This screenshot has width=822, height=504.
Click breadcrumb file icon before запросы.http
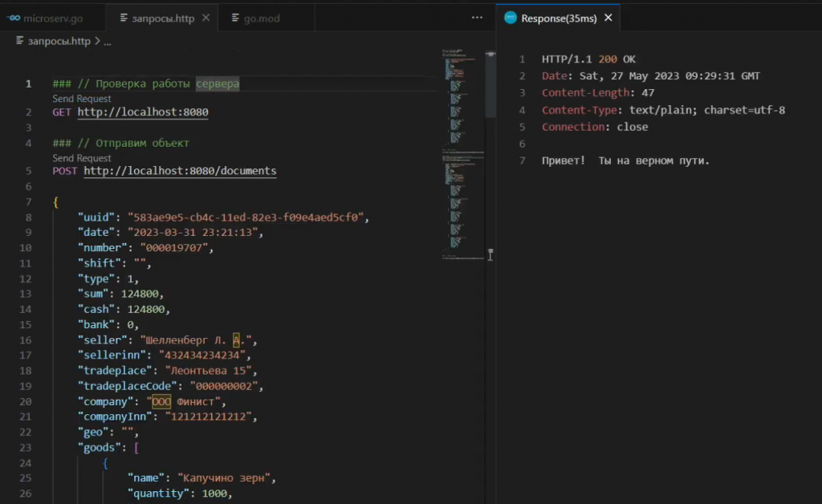[x=19, y=41]
